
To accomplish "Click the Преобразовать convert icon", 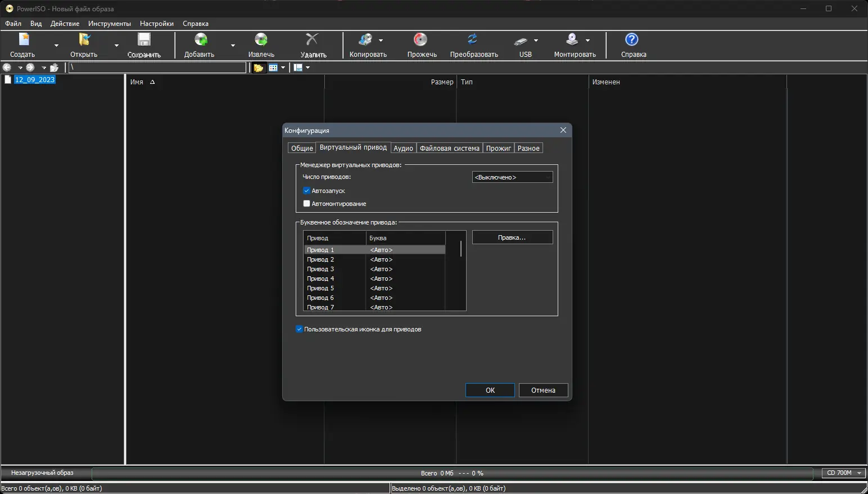I will tap(473, 39).
